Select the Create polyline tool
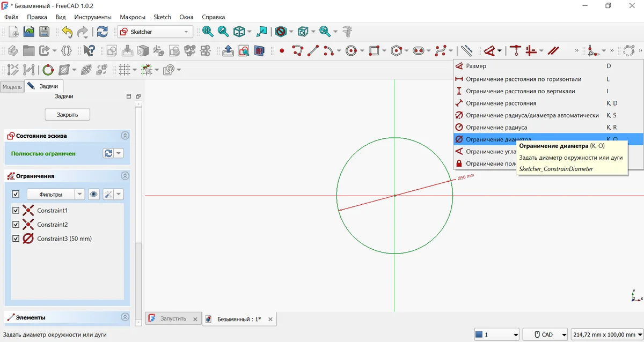The width and height of the screenshot is (644, 342). [x=298, y=51]
